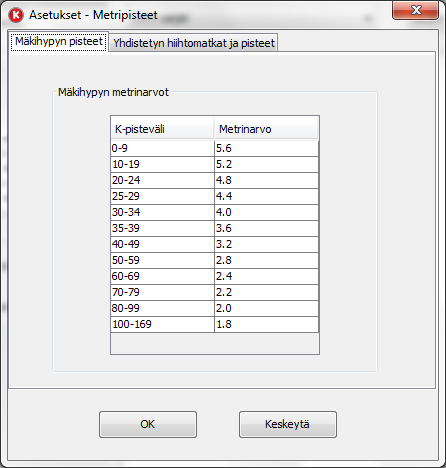Confirm settings with the OK button

coord(148,424)
